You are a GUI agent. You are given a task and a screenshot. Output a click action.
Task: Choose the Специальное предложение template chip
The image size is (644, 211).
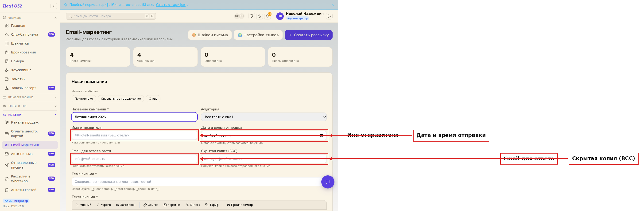click(x=121, y=99)
